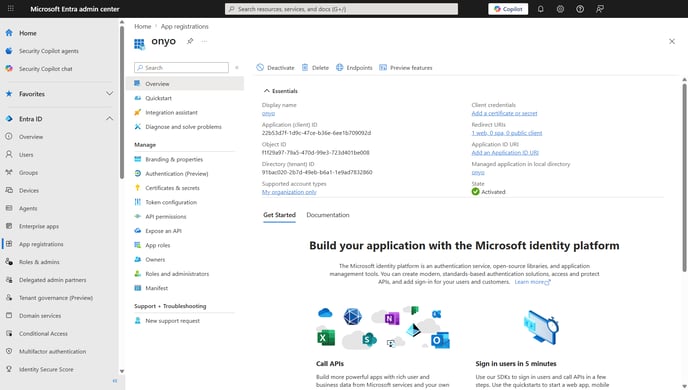Pin the onyo app registration
The width and height of the screenshot is (688, 390).
click(x=190, y=41)
